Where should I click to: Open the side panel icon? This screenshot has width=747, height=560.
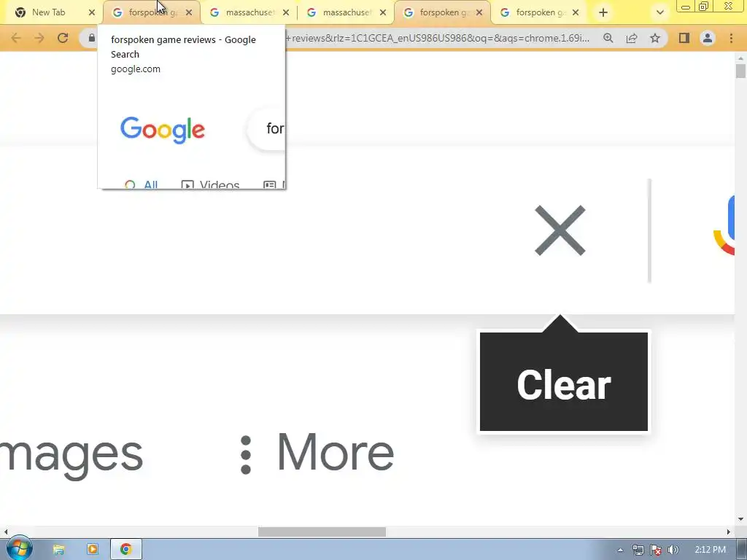684,38
